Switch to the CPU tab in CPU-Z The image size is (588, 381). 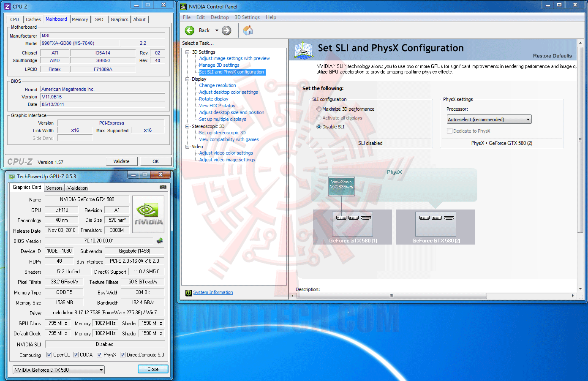15,19
